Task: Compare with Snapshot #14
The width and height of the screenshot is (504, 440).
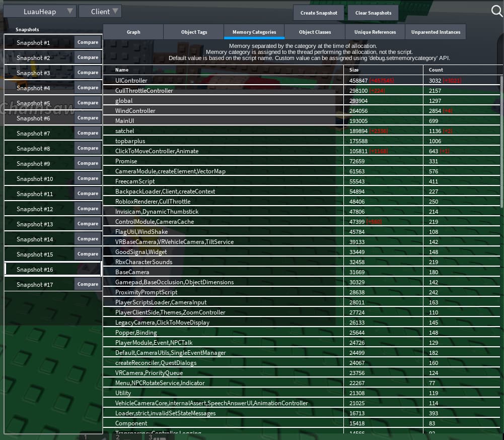Action: [x=88, y=239]
